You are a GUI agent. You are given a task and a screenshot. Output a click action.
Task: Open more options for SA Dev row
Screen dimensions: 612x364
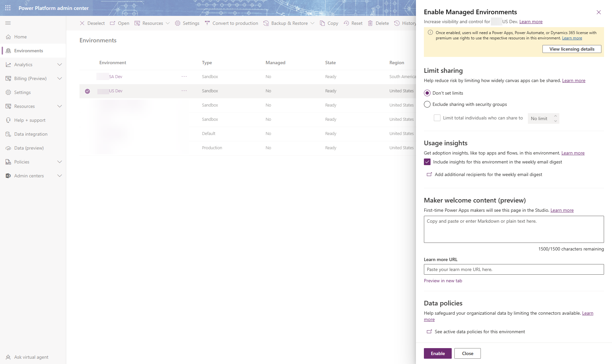(184, 76)
